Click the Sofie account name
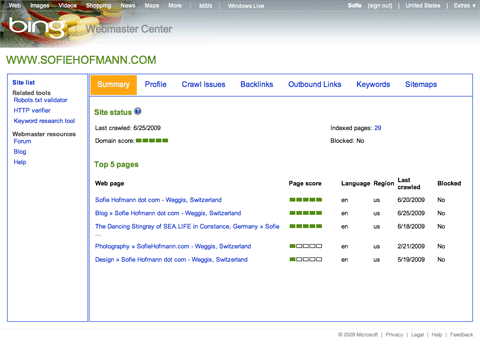The height and width of the screenshot is (360, 480). (x=354, y=6)
